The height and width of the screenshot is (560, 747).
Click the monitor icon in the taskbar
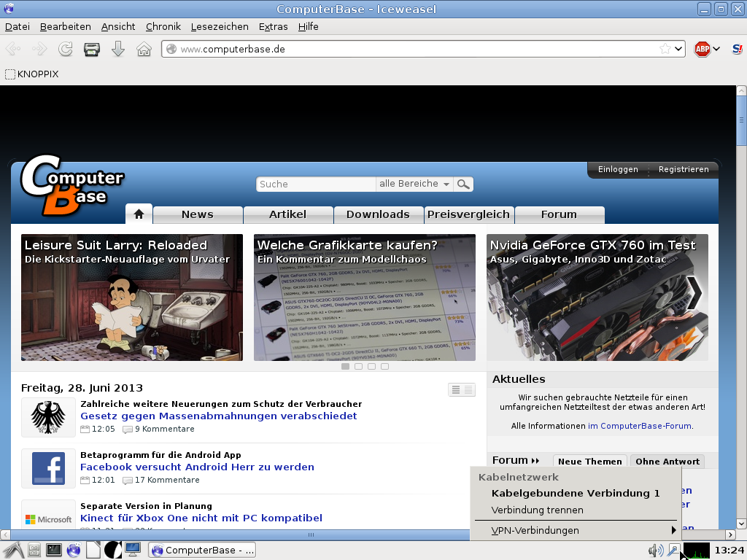(133, 550)
